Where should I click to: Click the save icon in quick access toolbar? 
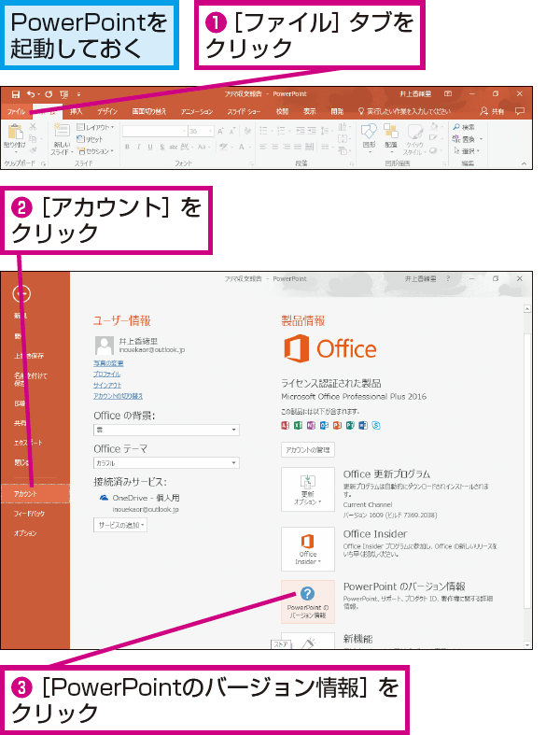point(16,94)
